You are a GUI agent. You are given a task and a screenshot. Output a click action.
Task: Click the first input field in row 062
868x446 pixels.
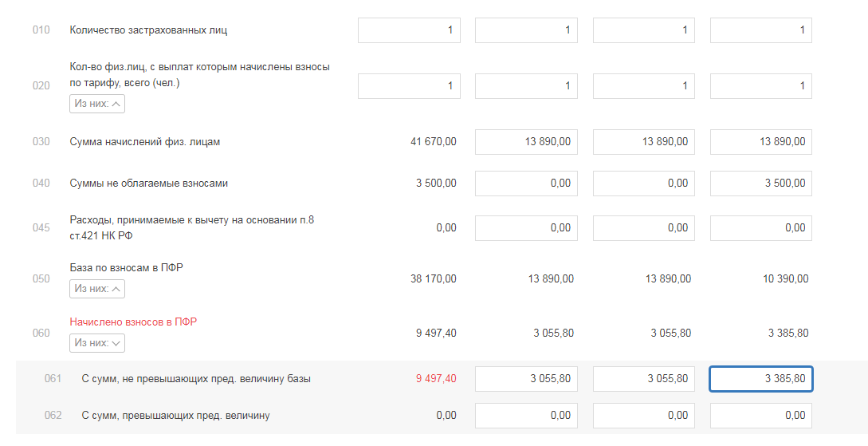pyautogui.click(x=526, y=416)
